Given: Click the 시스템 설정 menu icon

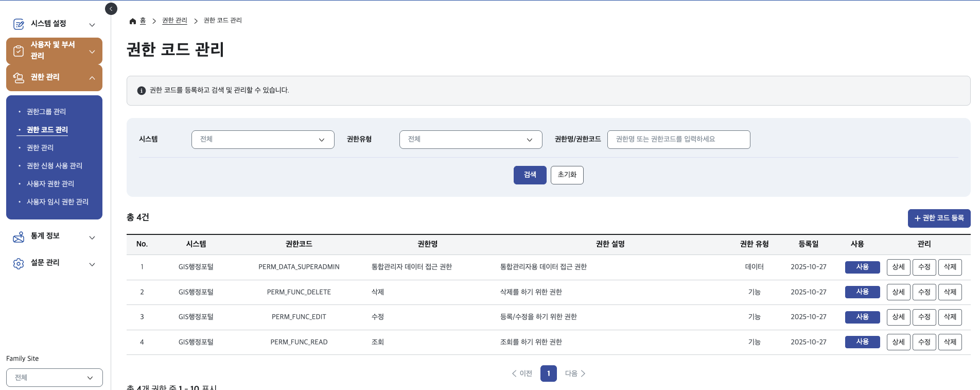Looking at the screenshot, I should (19, 24).
